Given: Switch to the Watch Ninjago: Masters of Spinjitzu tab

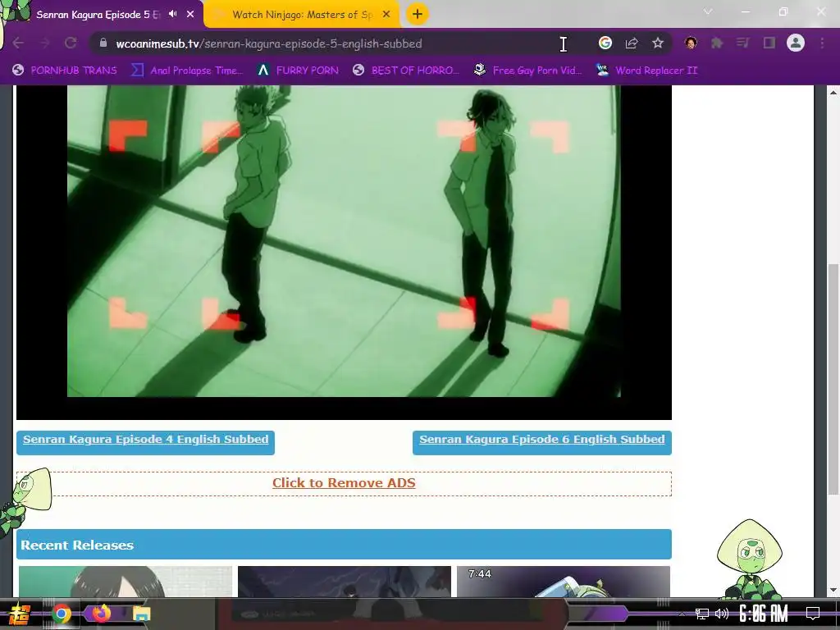Looking at the screenshot, I should [x=303, y=15].
